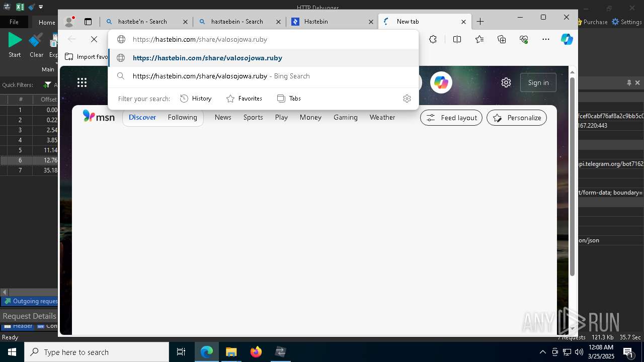Click the address bar URL field
Image resolution: width=644 pixels, height=362 pixels.
coord(263,39)
